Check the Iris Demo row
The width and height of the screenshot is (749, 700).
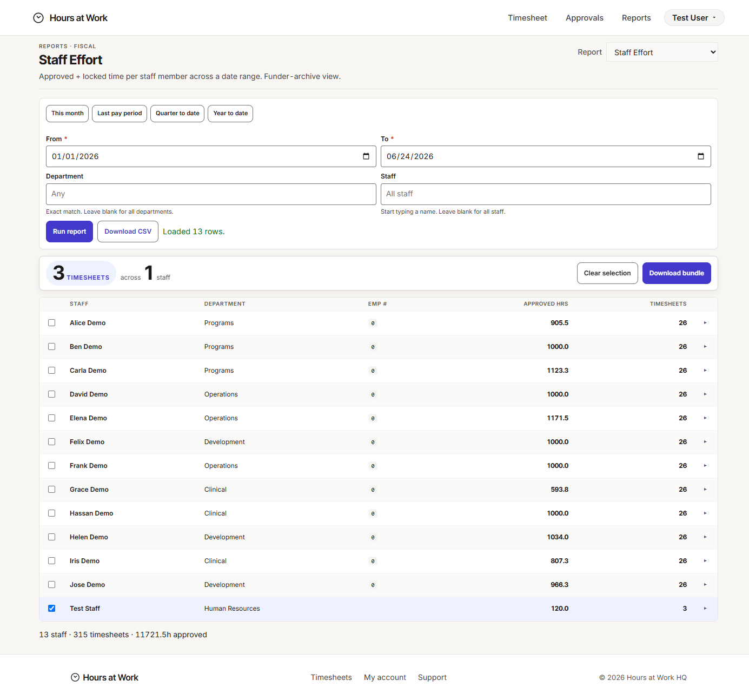coord(52,561)
